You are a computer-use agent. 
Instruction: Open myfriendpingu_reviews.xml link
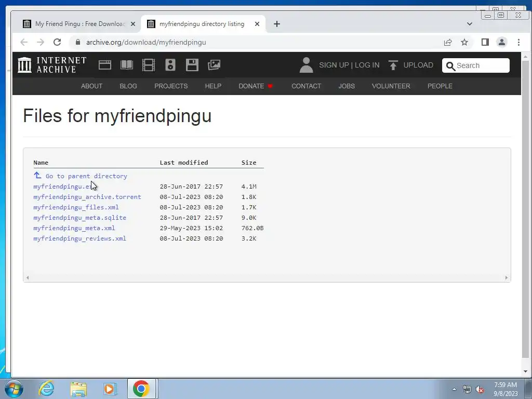[x=79, y=238]
